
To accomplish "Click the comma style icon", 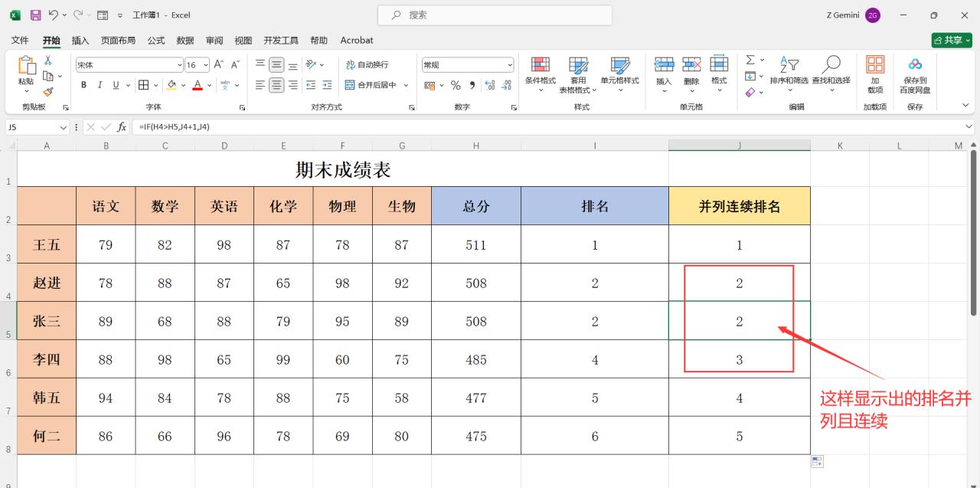I will point(472,85).
